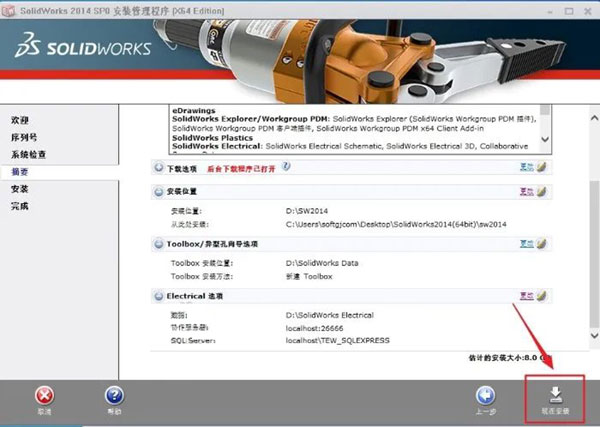Click the Toolbox 安装位置 label
Viewport: 600px width, 427px height.
click(202, 263)
